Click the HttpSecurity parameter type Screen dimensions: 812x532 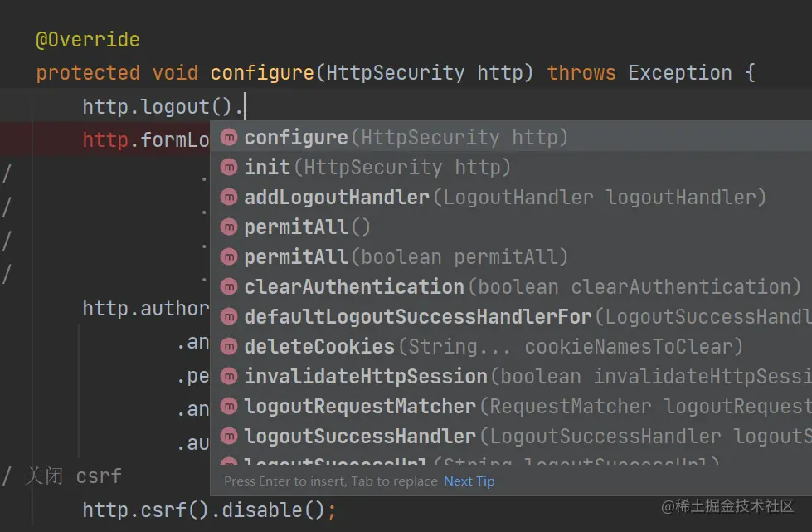396,73
